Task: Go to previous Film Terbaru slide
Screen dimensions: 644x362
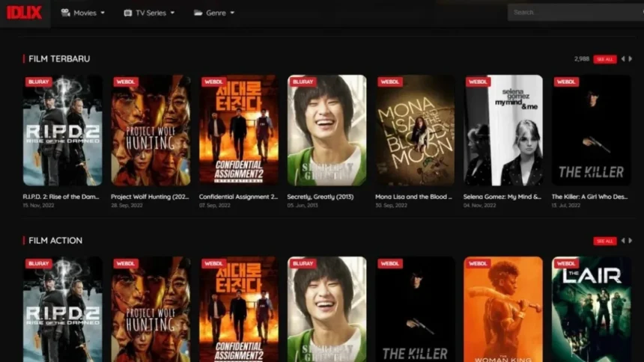Action: pos(623,59)
